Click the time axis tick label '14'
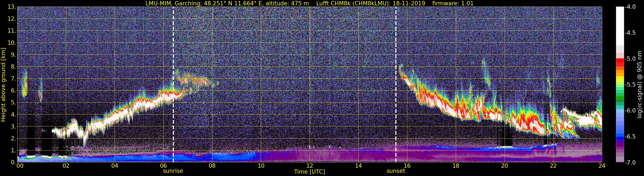 pos(358,166)
